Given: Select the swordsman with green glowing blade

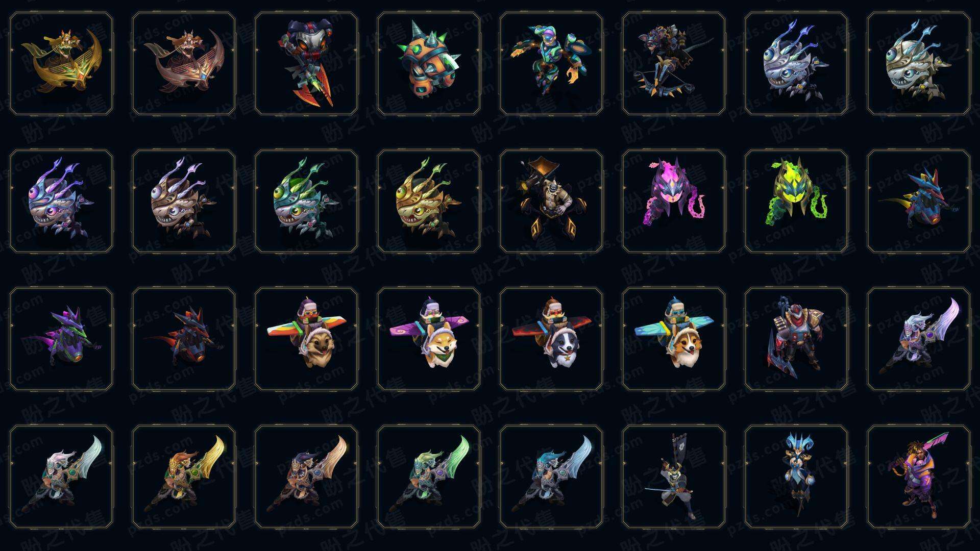Looking at the screenshot, I should click(x=429, y=477).
